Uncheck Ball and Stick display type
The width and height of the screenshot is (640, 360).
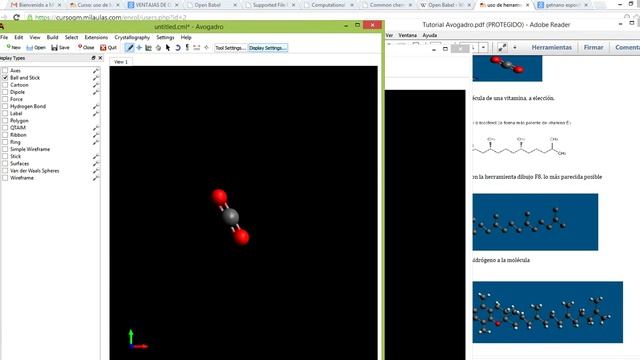[5, 78]
